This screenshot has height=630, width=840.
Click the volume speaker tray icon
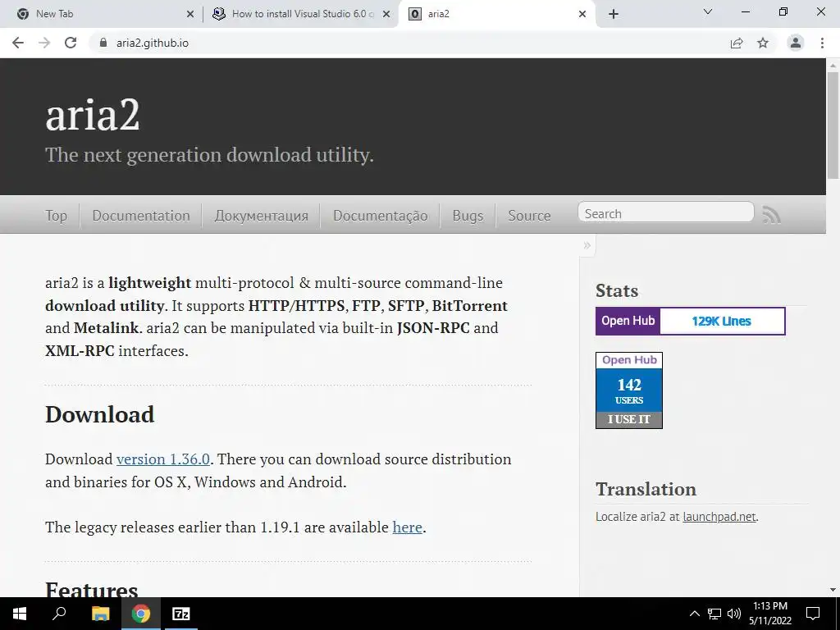coord(734,614)
